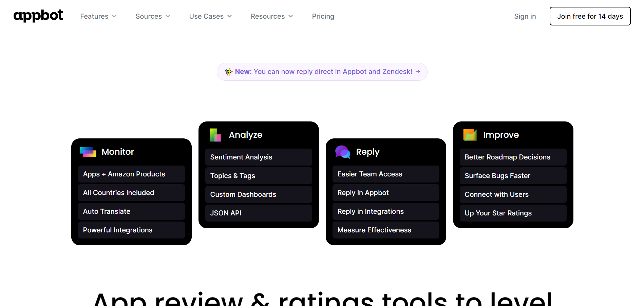Open Easier Team Access
The image size is (644, 306).
tap(386, 174)
